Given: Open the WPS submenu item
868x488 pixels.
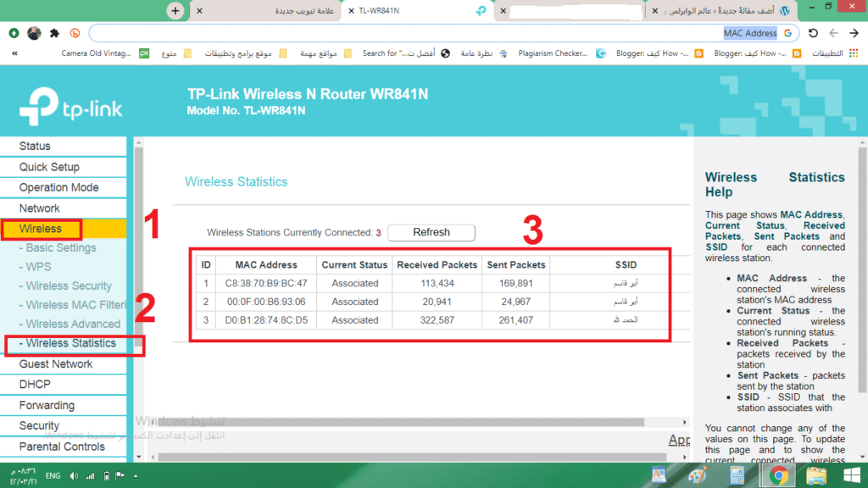Looking at the screenshot, I should 35,267.
